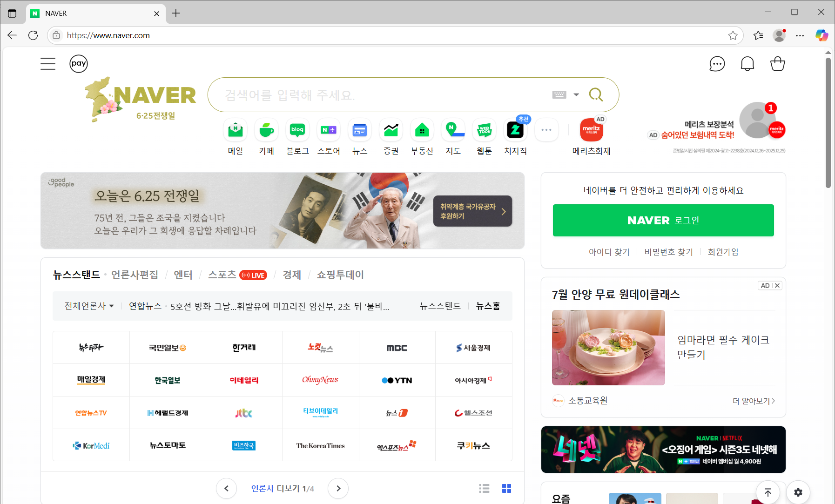Open the cake class ad thumbnail
Image resolution: width=835 pixels, height=504 pixels.
pos(608,348)
